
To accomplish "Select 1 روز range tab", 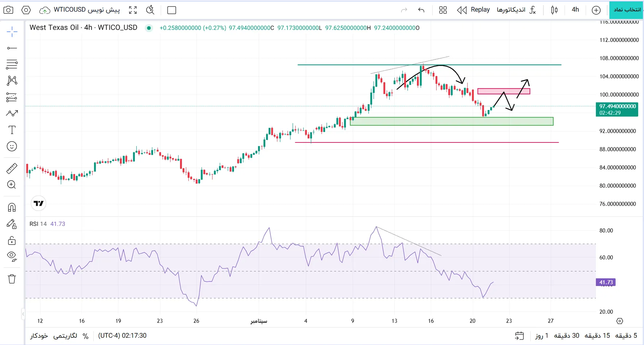I will point(542,336).
